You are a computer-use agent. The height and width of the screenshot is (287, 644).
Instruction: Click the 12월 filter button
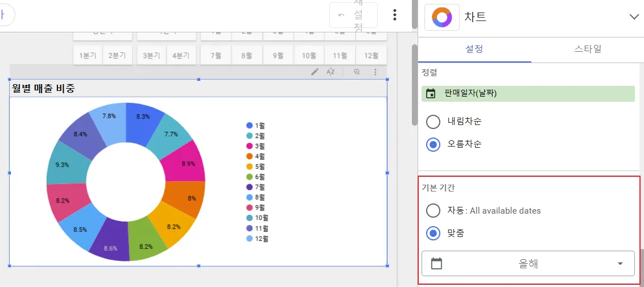pos(371,55)
